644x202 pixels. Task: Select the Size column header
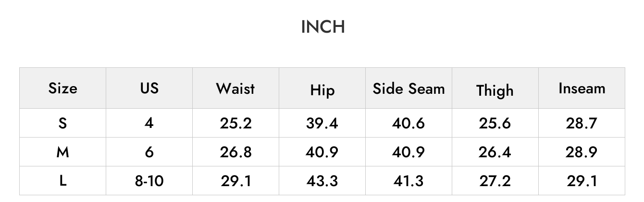[62, 88]
